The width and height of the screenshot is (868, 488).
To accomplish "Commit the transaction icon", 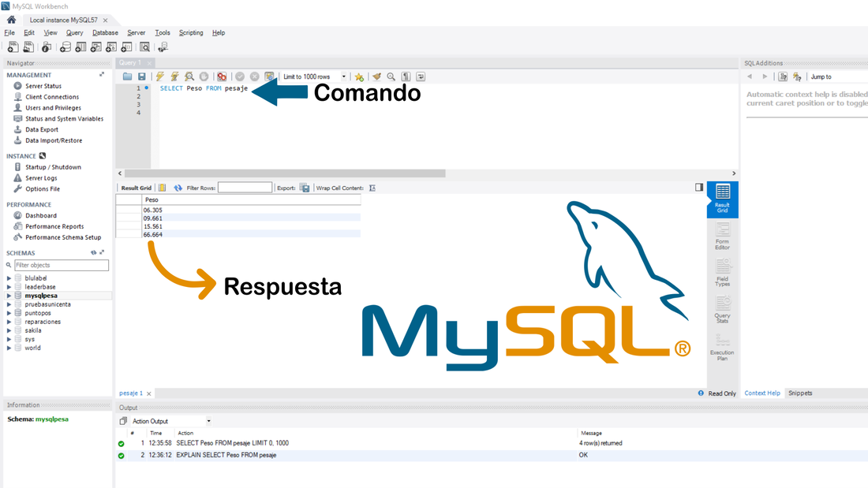I will 240,76.
